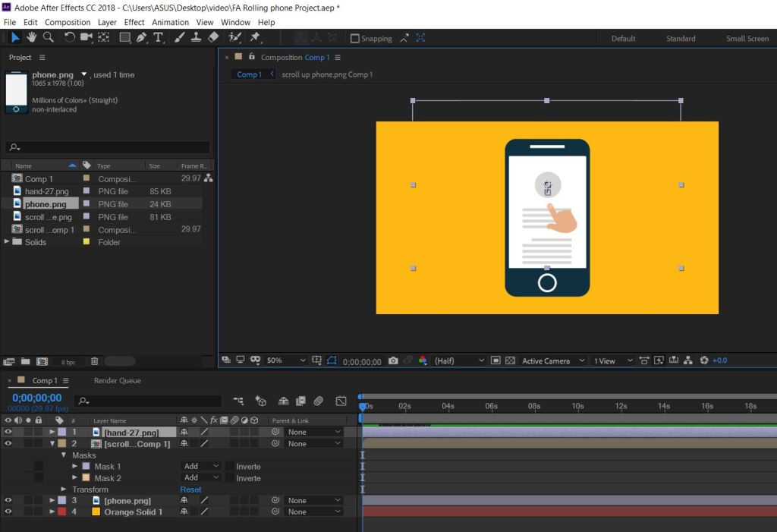The width and height of the screenshot is (777, 532).
Task: Open the Composition menu
Action: click(68, 22)
